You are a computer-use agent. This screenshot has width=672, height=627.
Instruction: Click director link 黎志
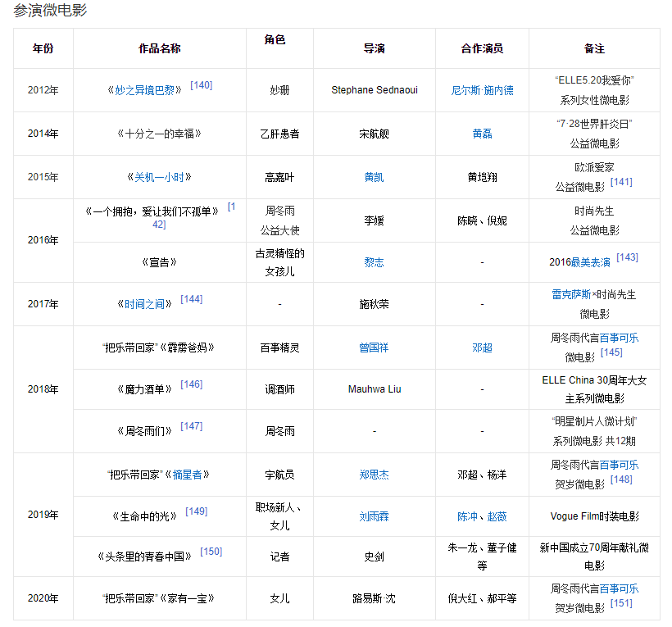(x=374, y=262)
